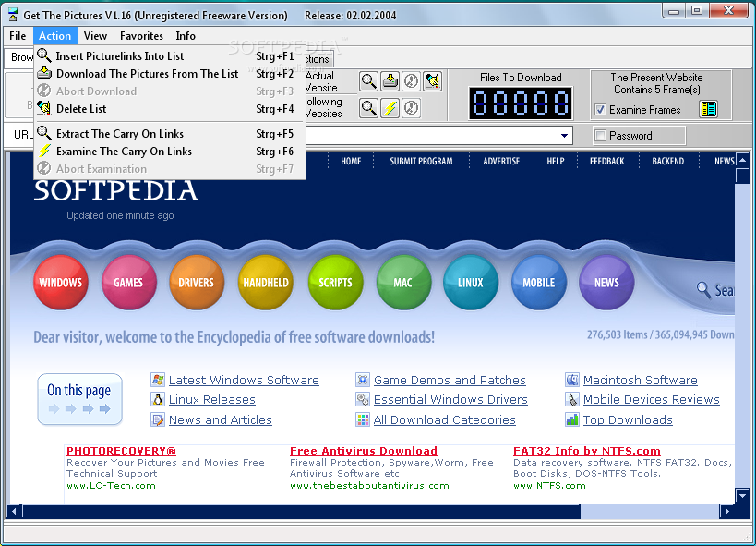Uncheck the Examine Frames checkbox
This screenshot has width=756, height=546.
click(600, 110)
